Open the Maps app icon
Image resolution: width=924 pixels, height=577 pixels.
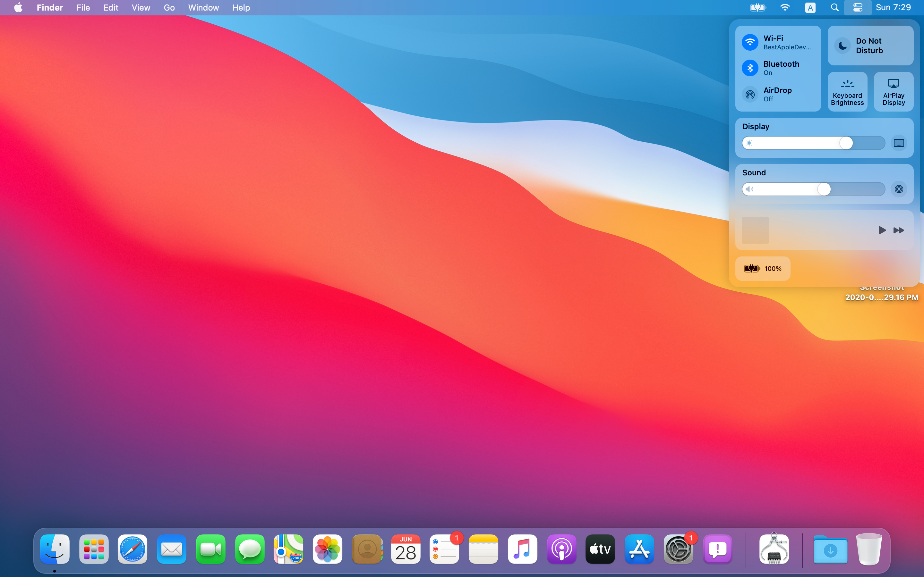tap(288, 549)
